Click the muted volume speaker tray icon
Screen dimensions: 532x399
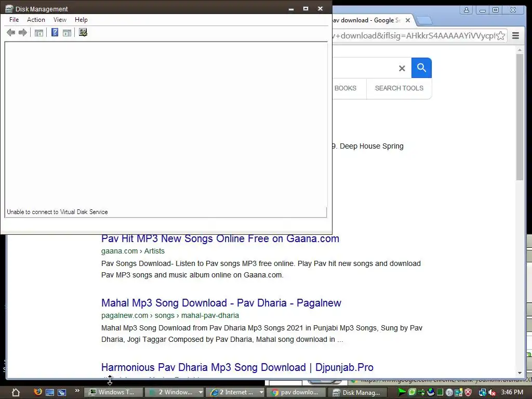point(492,393)
